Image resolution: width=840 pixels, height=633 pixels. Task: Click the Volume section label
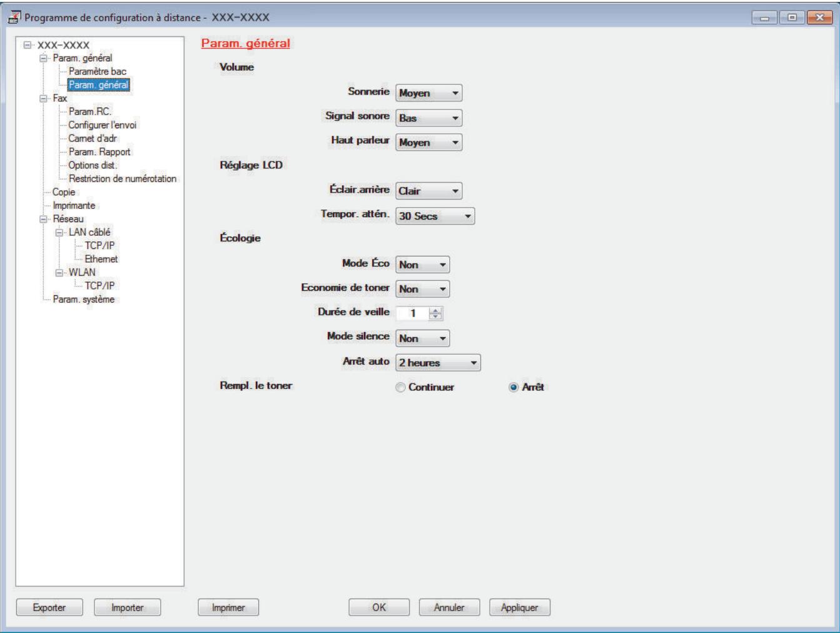[x=237, y=67]
